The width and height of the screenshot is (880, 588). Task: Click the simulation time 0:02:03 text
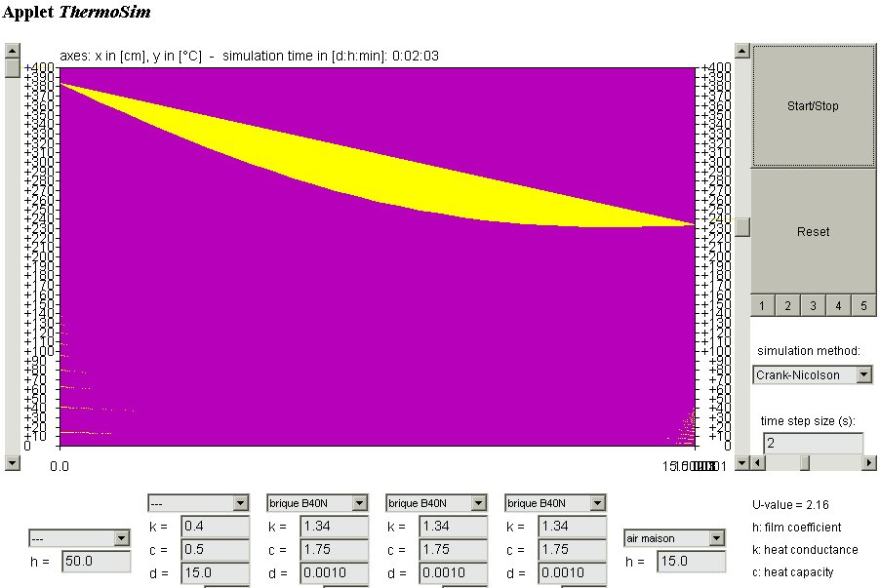coord(416,57)
